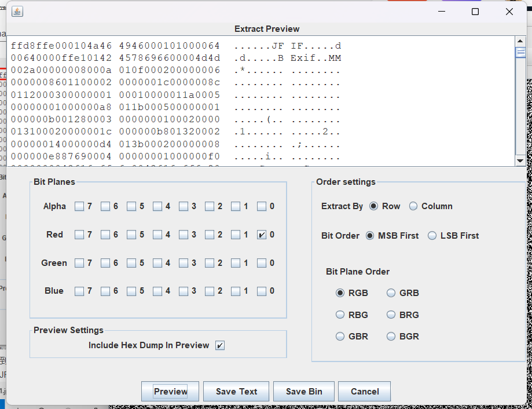Image resolution: width=532 pixels, height=409 pixels.
Task: Tick the Alpha bit plane 7 checkbox
Action: tap(79, 206)
